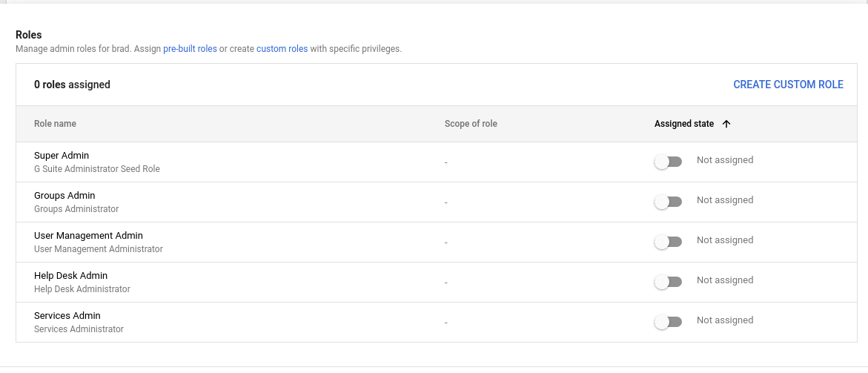Screen dimensions: 868x373
Task: Select the Assigned state column header text
Action: 683,124
